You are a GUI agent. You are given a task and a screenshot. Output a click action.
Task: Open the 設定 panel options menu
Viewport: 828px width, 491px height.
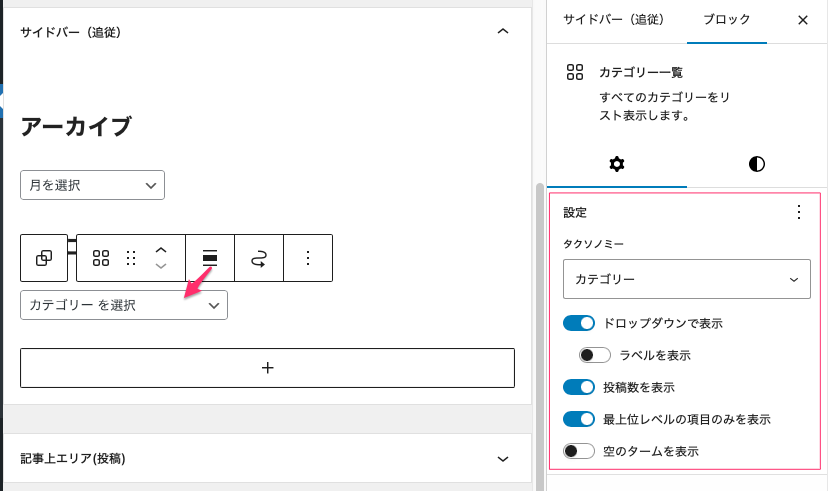[798, 212]
